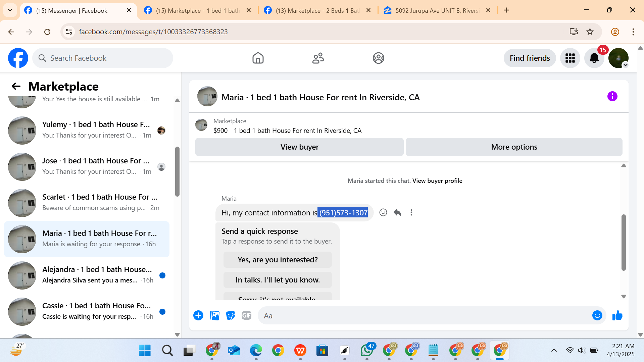This screenshot has width=644, height=362.
Task: Open new browser tab
Action: (x=506, y=10)
